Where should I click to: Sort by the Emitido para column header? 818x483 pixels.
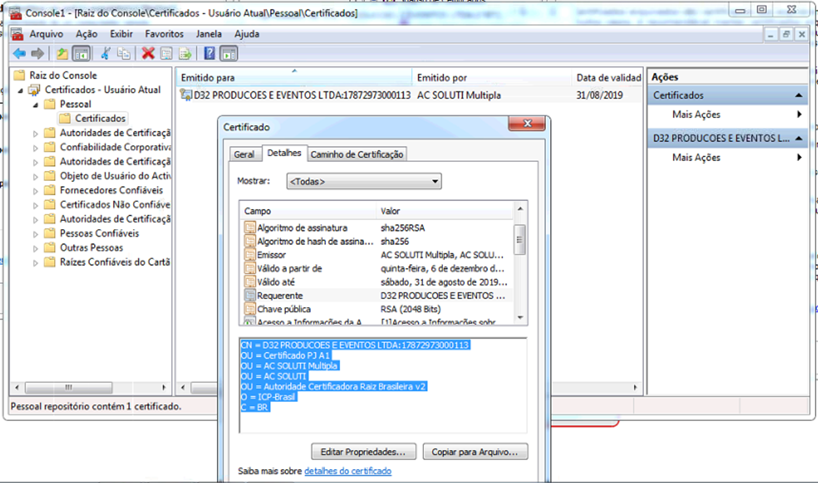click(x=294, y=78)
